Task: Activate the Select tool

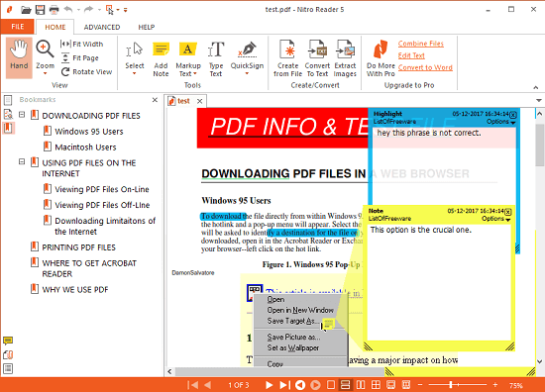Action: click(134, 58)
